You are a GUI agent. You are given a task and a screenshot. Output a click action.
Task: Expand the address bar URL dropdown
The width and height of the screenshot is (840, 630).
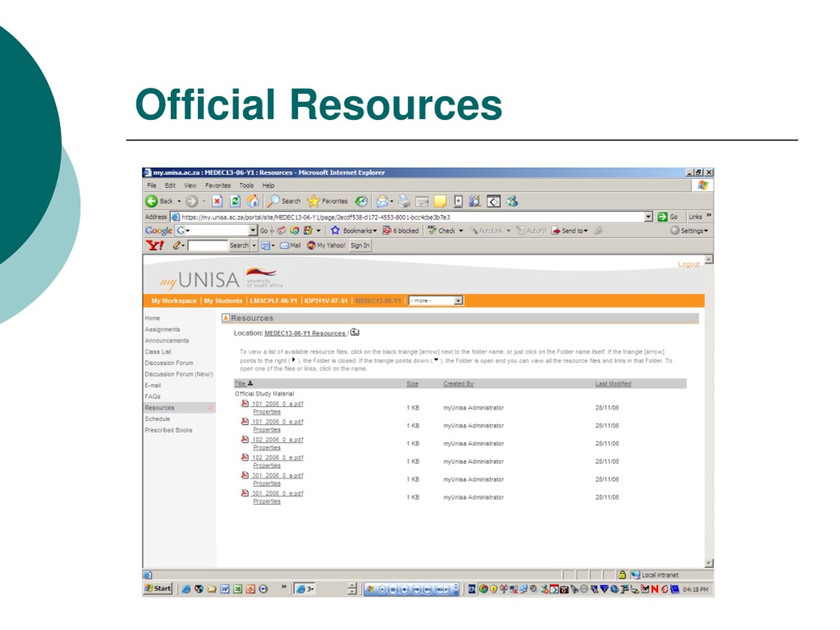[649, 217]
